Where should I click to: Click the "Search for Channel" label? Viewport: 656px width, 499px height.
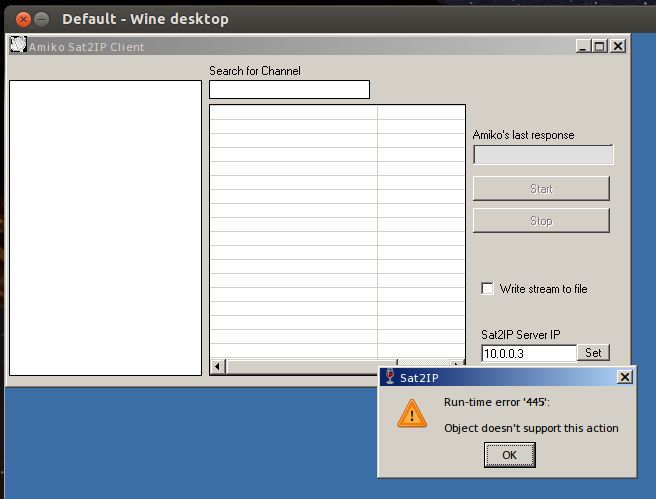tap(255, 71)
